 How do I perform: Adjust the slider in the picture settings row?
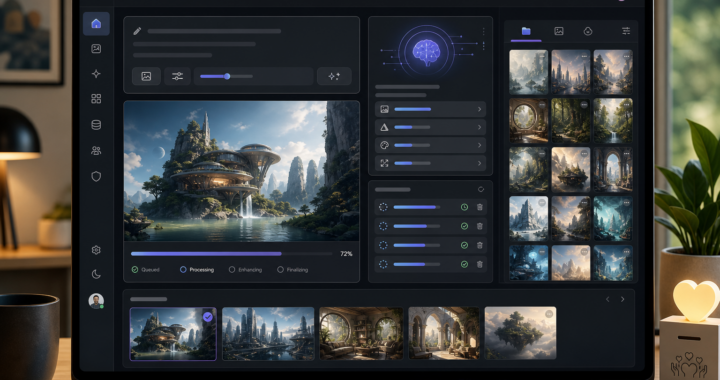click(x=412, y=109)
